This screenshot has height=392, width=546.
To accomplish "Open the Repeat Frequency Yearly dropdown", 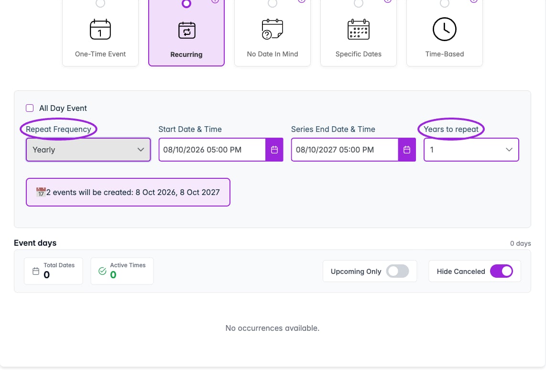I will click(88, 150).
